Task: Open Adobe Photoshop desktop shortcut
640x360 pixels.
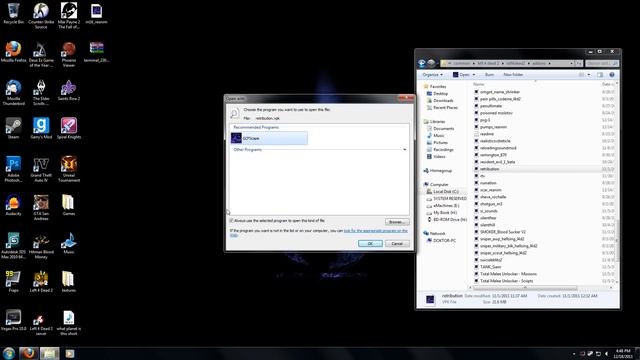Action: point(13,169)
